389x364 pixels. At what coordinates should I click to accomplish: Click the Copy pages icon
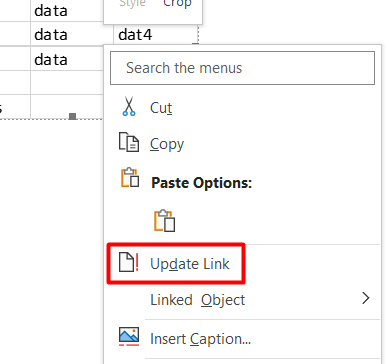[129, 142]
